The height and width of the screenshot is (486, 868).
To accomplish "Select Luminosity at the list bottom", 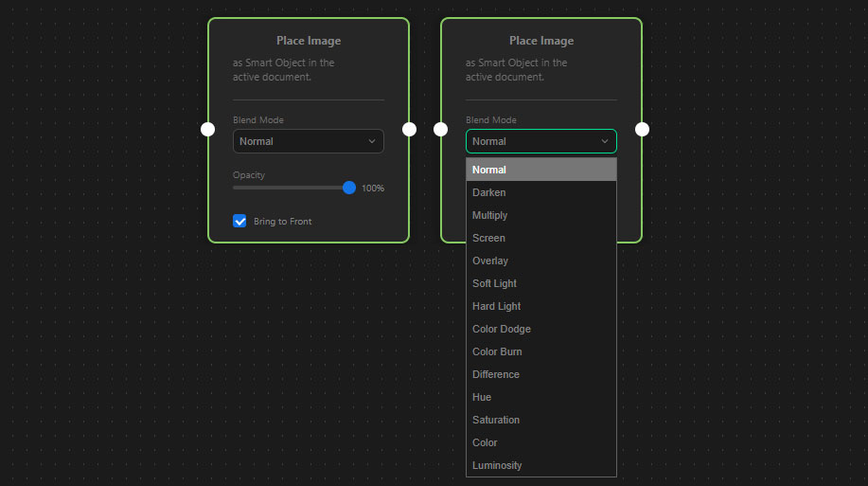I will (540, 465).
